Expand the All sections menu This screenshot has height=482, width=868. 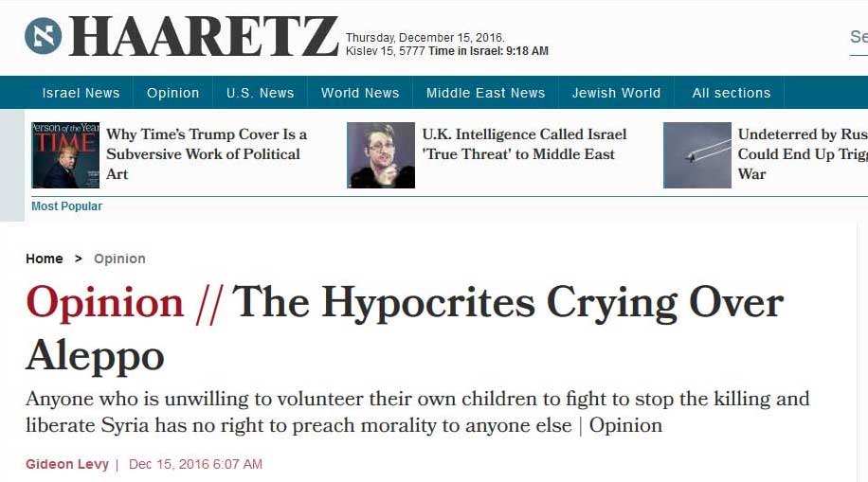coord(731,93)
